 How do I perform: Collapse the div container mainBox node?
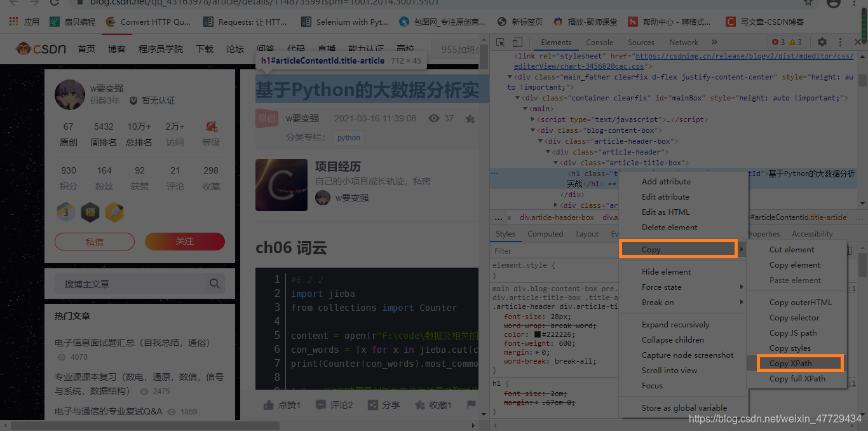[517, 98]
